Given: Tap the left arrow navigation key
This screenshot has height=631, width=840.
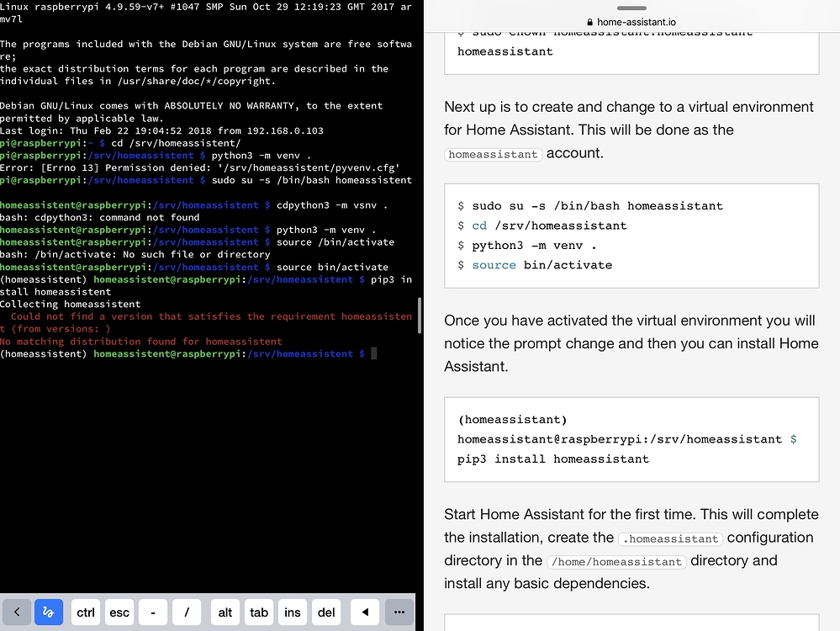Looking at the screenshot, I should coord(364,612).
